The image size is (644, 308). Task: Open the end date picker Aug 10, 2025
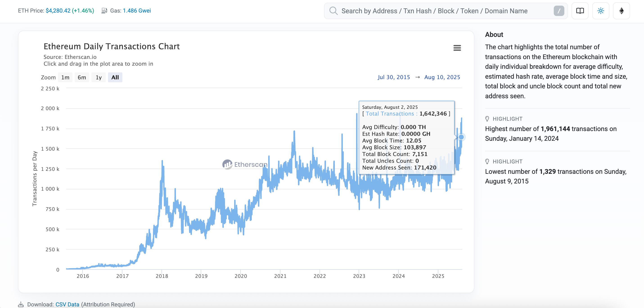[x=442, y=77]
